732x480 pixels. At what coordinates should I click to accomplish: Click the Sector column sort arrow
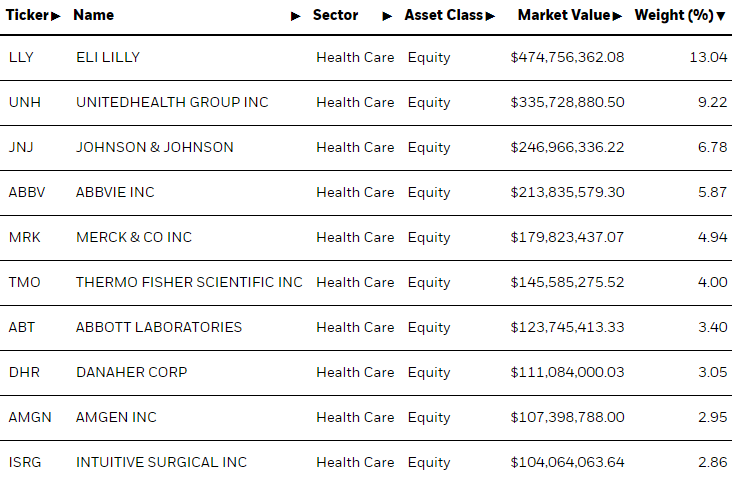click(387, 16)
